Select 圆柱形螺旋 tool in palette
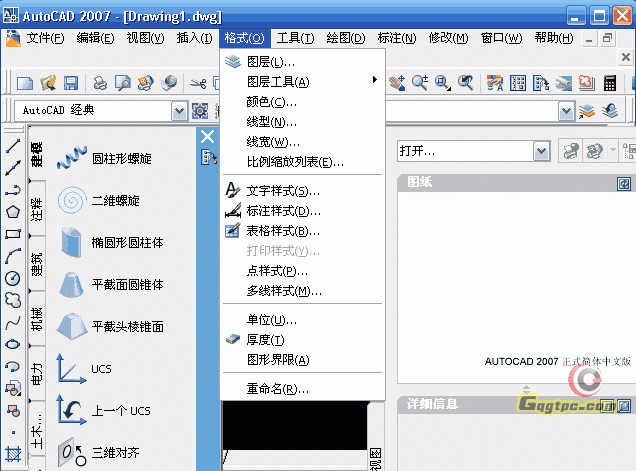 click(x=104, y=158)
